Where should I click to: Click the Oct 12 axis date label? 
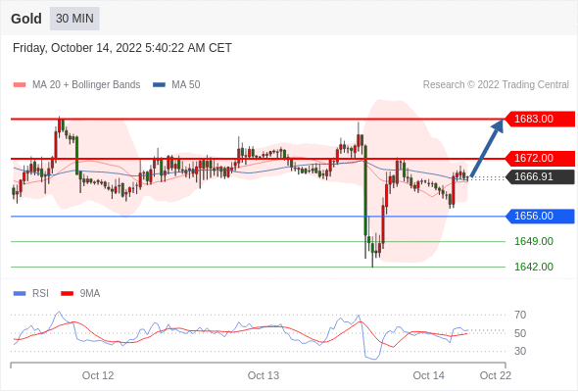(98, 375)
